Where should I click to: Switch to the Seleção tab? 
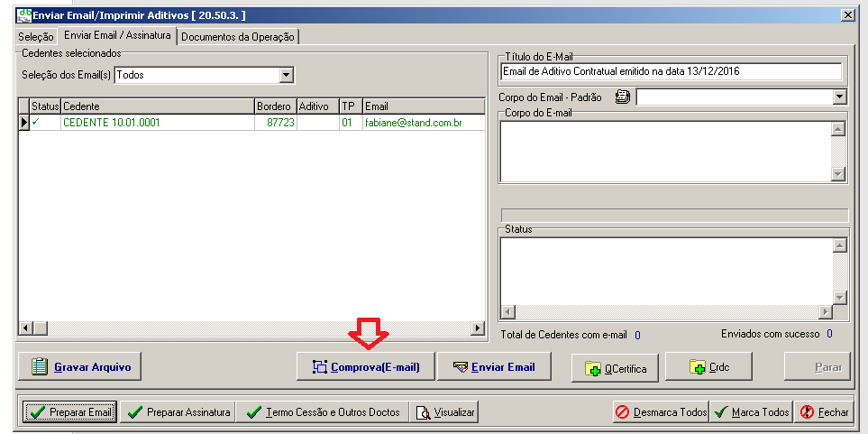coord(36,37)
